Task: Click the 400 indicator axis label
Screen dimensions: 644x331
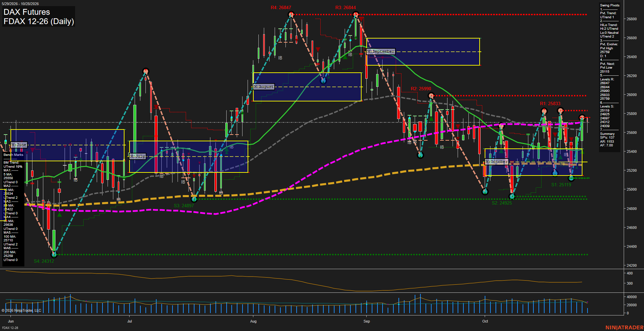Action: pyautogui.click(x=629, y=273)
